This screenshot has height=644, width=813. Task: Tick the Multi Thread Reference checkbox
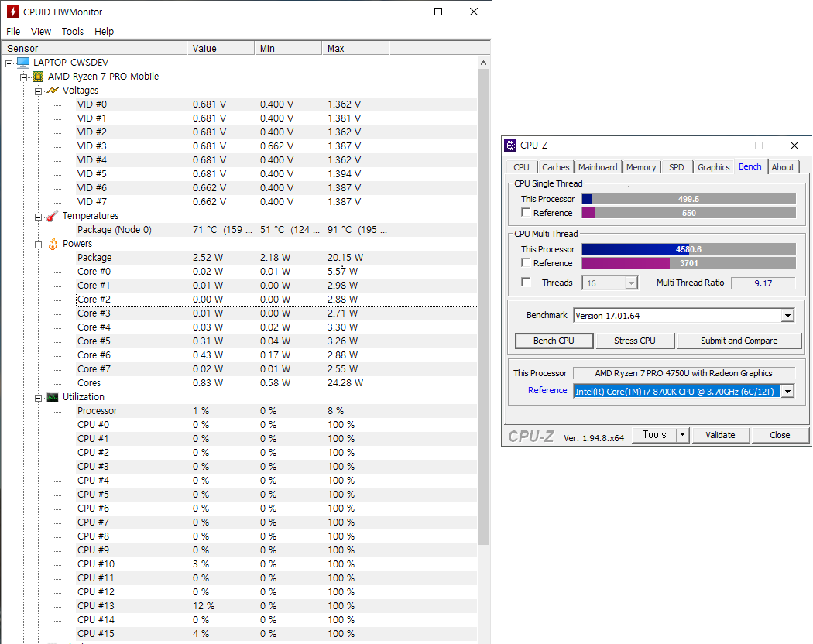click(526, 263)
